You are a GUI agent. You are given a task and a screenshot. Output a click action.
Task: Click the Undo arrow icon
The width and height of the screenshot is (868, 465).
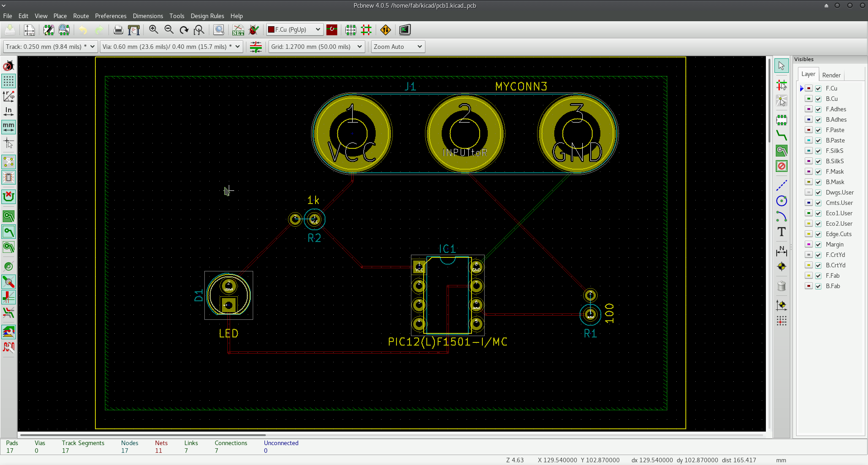tap(83, 30)
